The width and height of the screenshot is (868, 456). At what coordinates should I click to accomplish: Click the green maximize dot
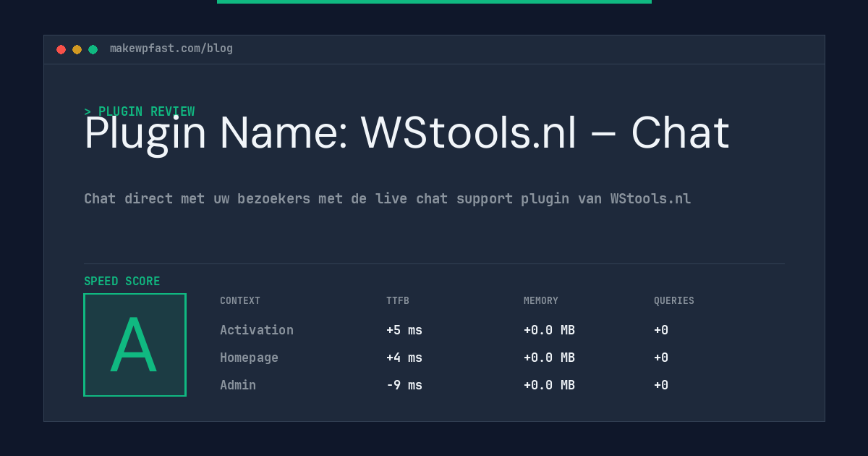pyautogui.click(x=93, y=49)
